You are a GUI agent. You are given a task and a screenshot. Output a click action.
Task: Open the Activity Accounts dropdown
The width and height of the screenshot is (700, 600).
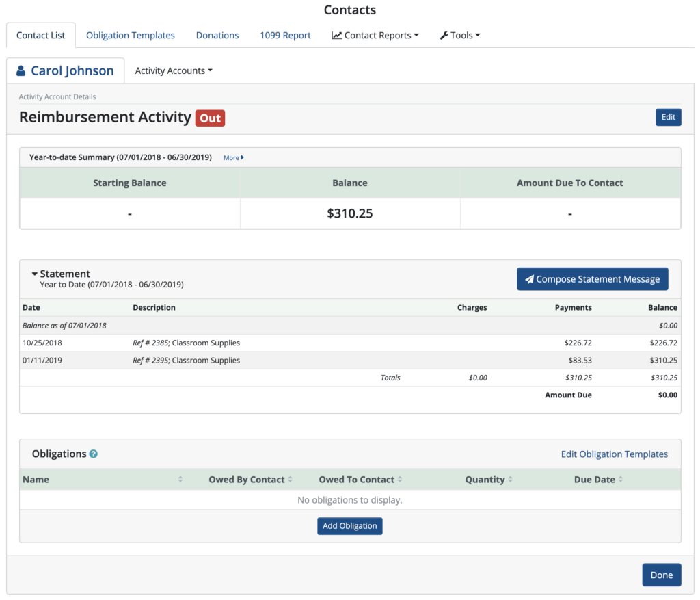point(174,70)
